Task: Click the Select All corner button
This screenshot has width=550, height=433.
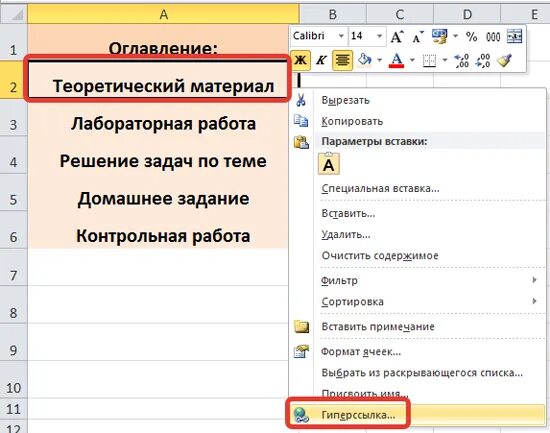Action: tap(14, 15)
